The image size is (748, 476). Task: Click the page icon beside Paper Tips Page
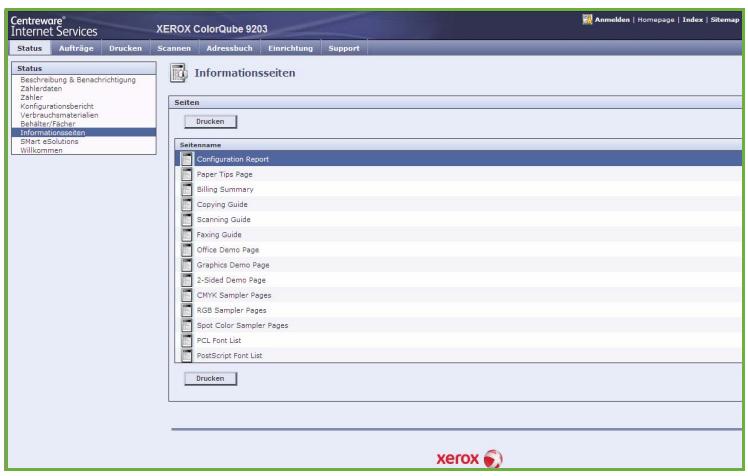(187, 174)
